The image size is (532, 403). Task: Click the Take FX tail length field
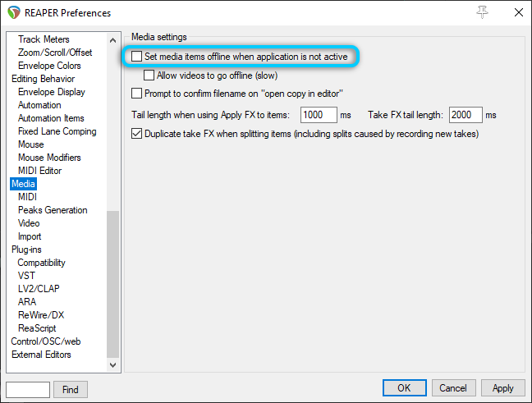(x=465, y=115)
